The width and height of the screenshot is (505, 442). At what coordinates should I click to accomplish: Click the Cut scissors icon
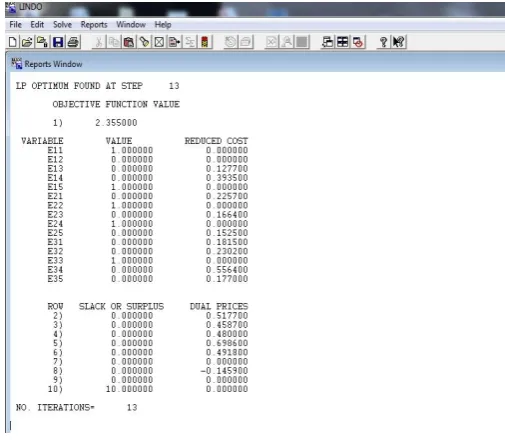[98, 42]
